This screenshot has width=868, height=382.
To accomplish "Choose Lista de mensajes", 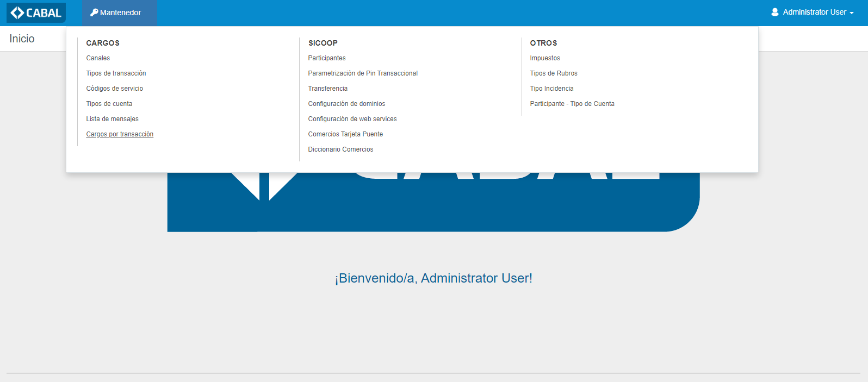I will click(112, 119).
